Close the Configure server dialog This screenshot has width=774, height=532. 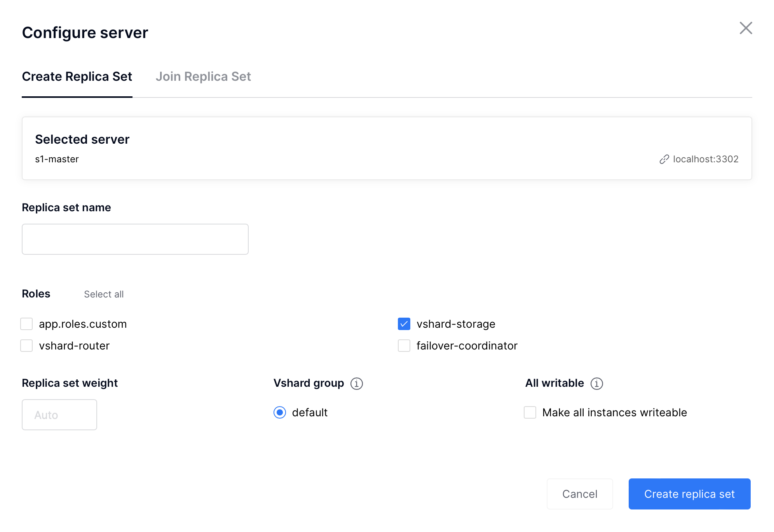click(x=746, y=28)
